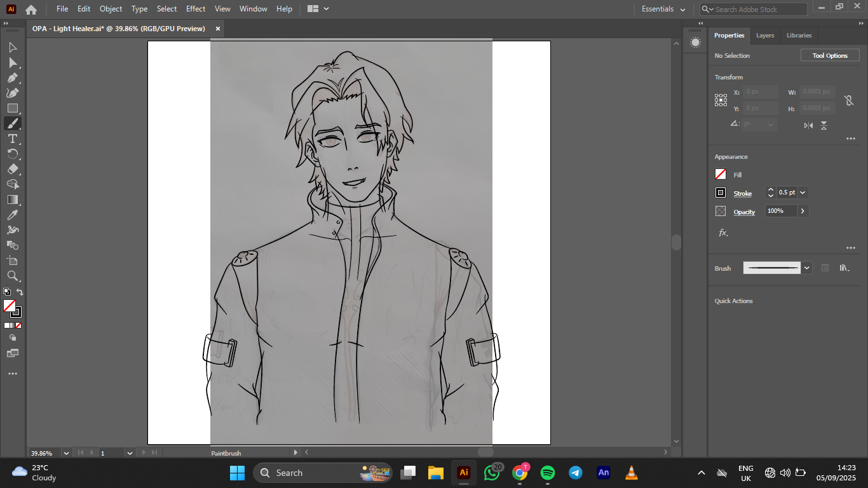Image resolution: width=868 pixels, height=488 pixels.
Task: Click the Stroke label link
Action: pyautogui.click(x=742, y=193)
